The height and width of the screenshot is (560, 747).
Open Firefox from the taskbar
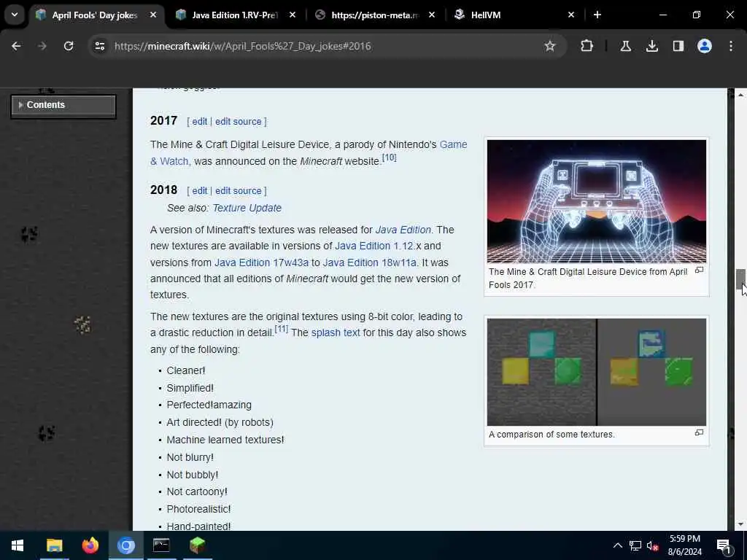[x=90, y=545]
